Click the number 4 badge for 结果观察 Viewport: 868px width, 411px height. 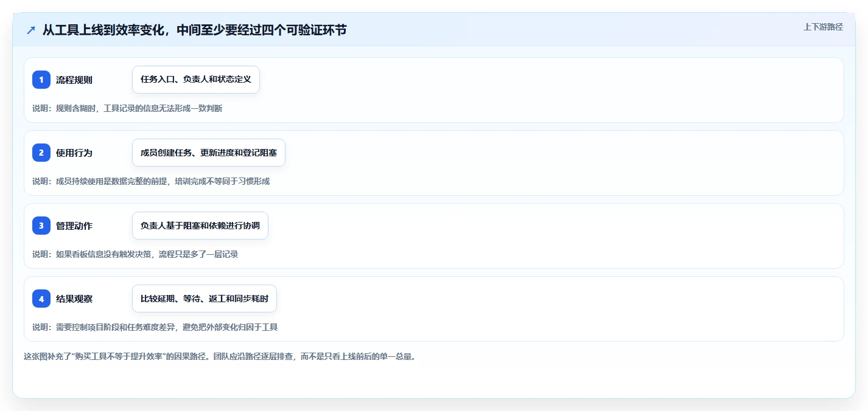pyautogui.click(x=41, y=299)
